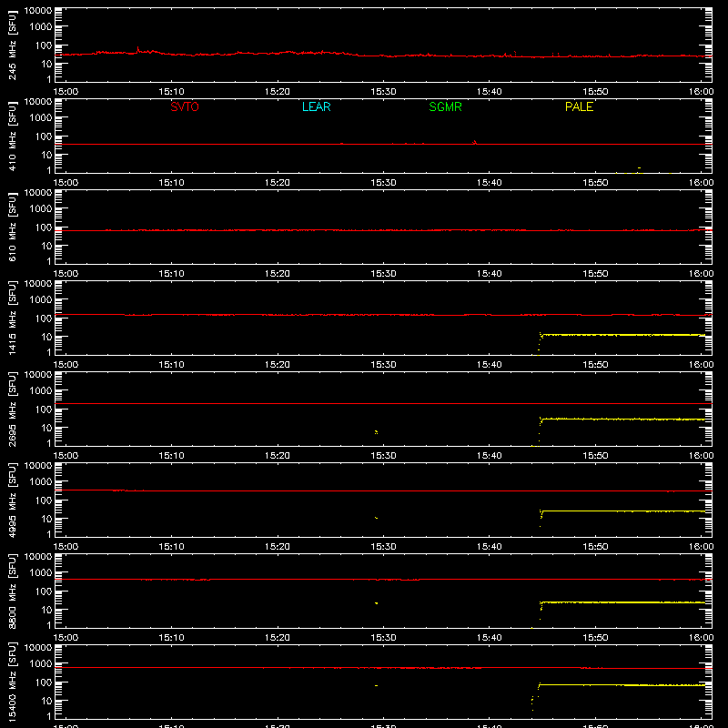Click 15:40 tick label under 410 MHz plot
The height and width of the screenshot is (728, 728).
point(490,183)
